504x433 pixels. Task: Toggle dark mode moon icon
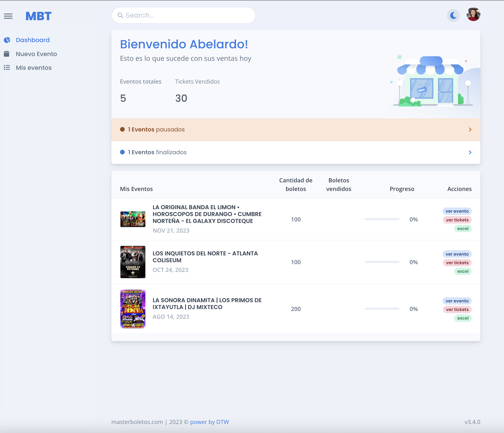(x=453, y=15)
